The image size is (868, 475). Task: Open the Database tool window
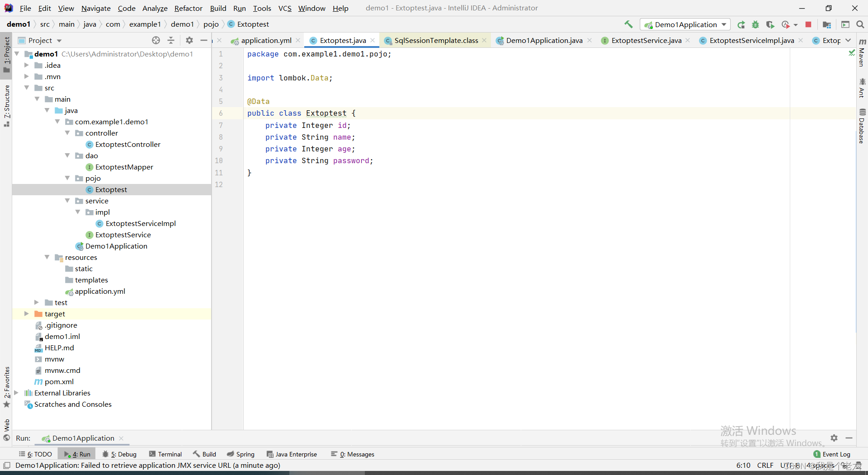[863, 129]
